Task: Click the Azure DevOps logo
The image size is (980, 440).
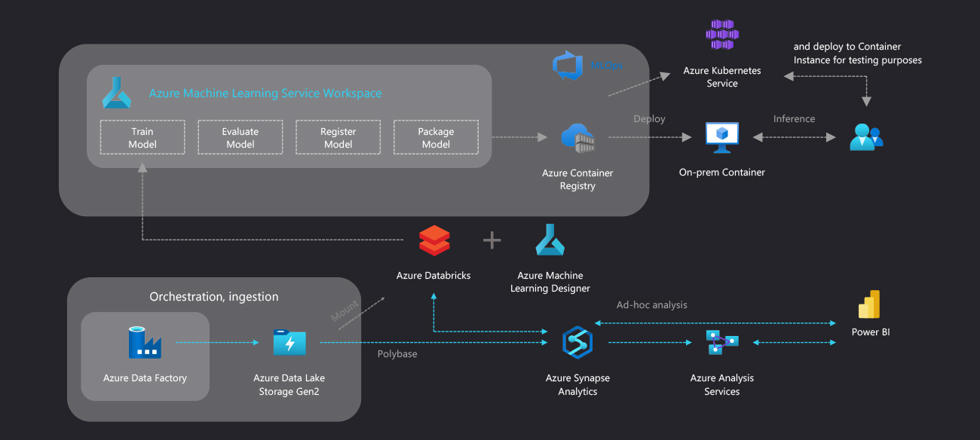Action: pos(567,66)
